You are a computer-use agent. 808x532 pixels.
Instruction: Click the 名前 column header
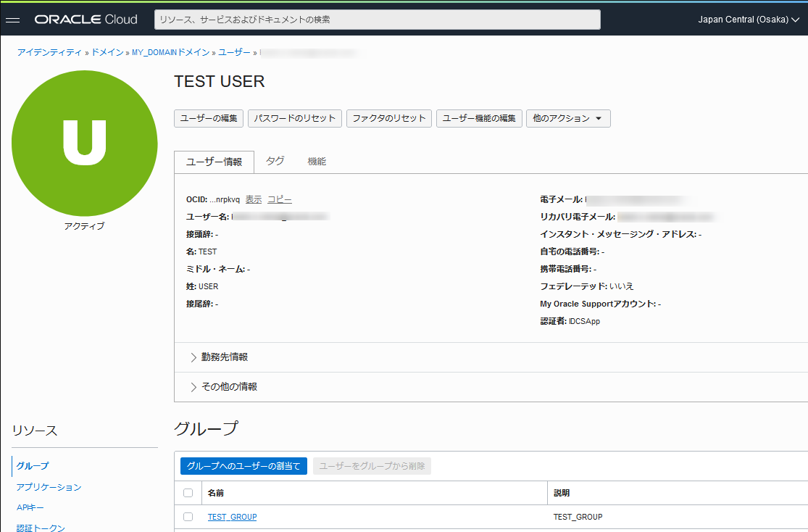(216, 493)
